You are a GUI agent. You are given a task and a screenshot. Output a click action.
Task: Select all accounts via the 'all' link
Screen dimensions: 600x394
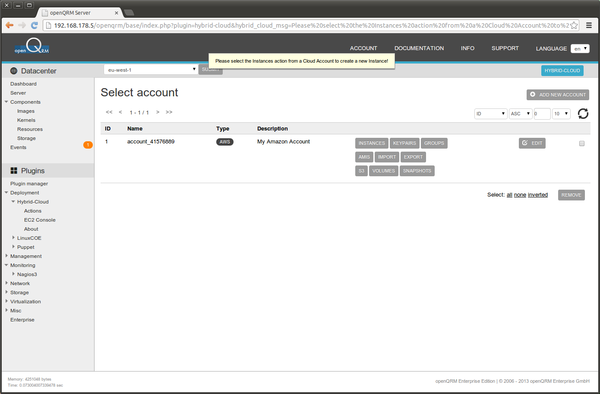click(509, 195)
